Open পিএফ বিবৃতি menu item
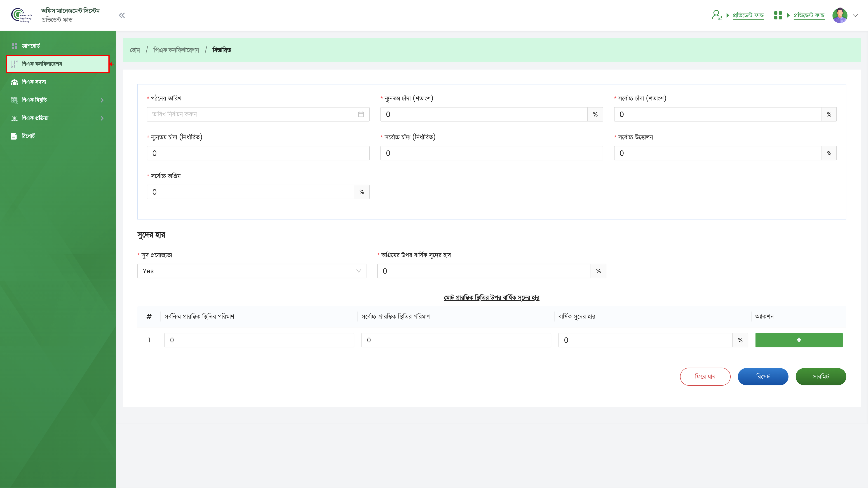Screen dimensions: 868x488 click(x=58, y=100)
